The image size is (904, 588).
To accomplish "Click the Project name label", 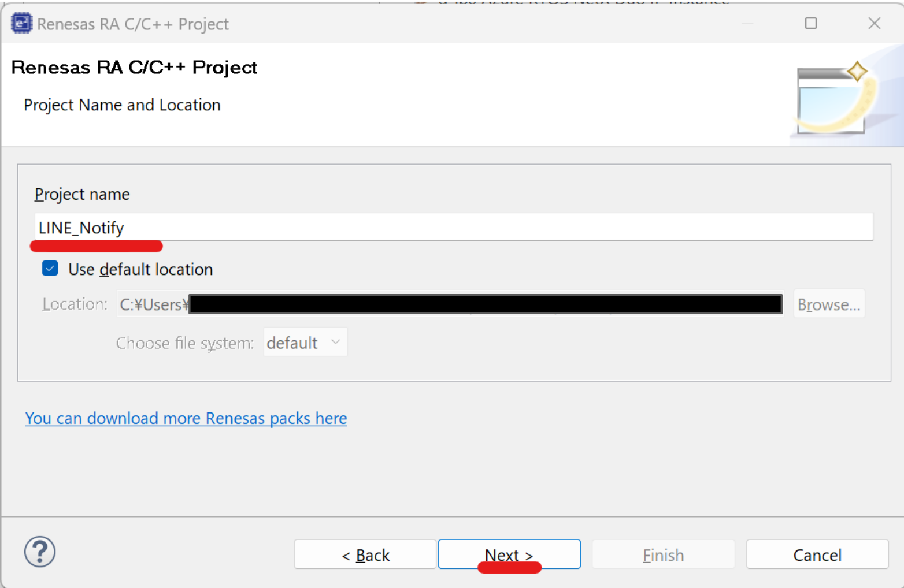I will click(82, 194).
